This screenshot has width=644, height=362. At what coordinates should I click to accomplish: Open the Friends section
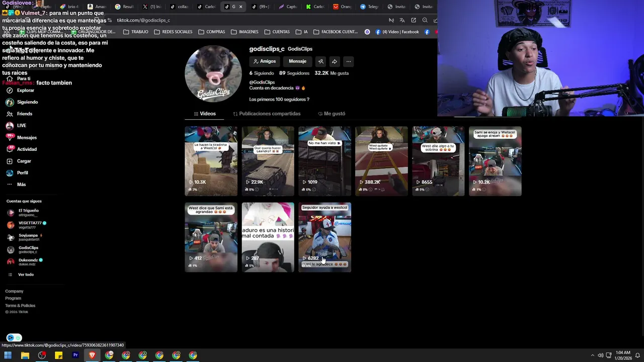coord(20,114)
